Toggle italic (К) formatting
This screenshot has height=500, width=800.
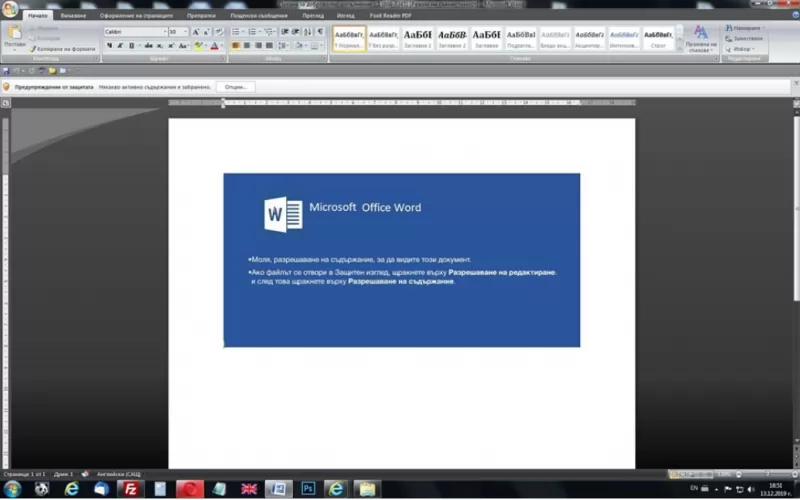pos(120,46)
